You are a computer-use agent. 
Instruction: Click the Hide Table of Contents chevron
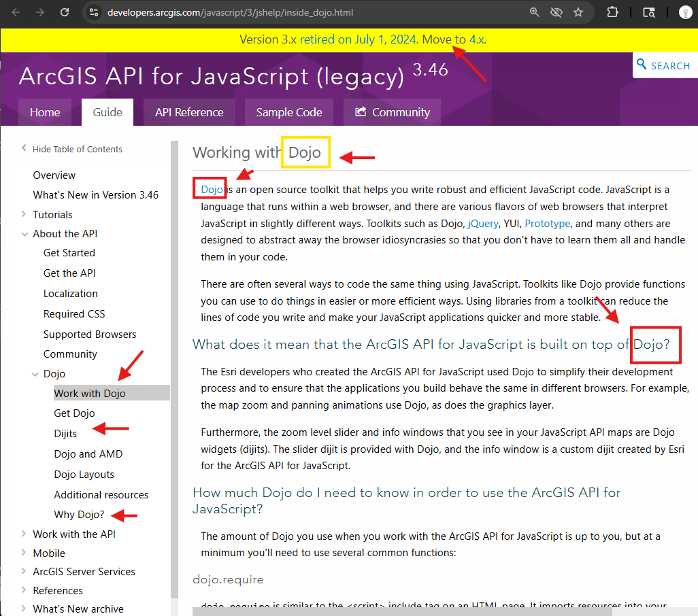click(24, 148)
